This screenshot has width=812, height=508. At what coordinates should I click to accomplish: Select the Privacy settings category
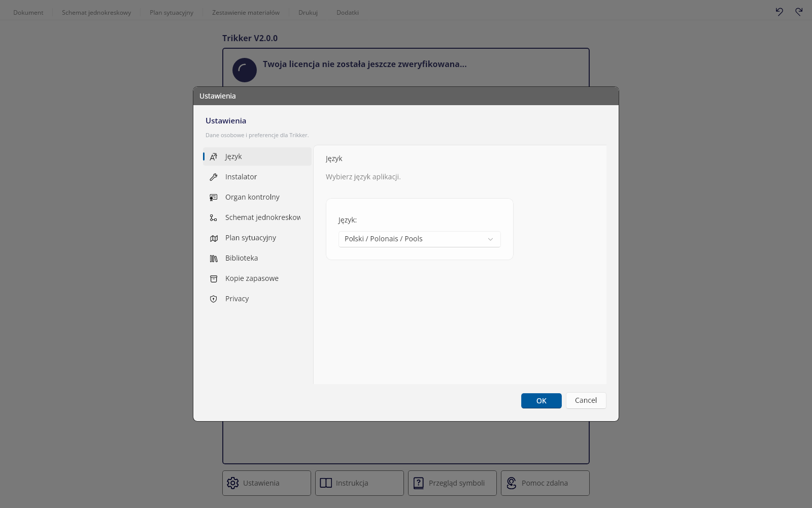pos(257,299)
